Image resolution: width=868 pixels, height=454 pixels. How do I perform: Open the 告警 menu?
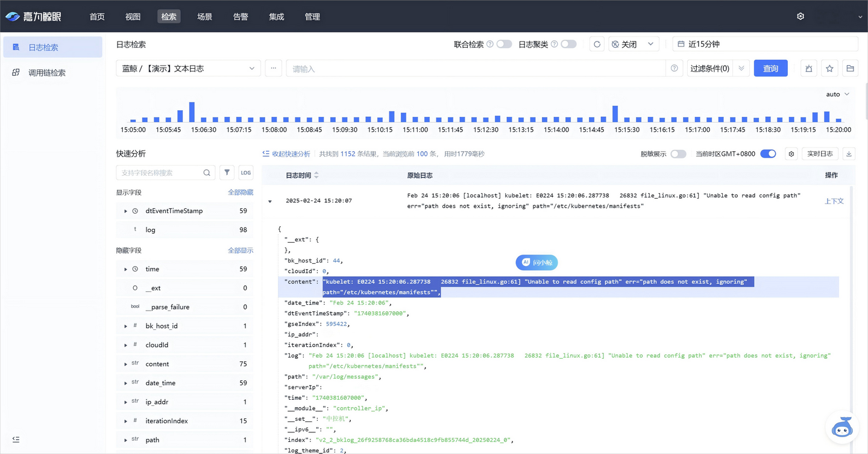(x=241, y=17)
